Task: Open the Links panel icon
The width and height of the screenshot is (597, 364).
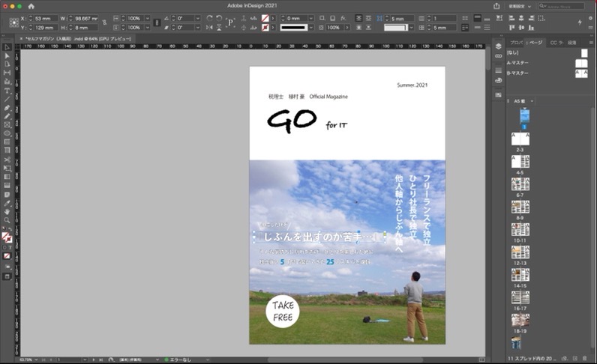Action: [x=499, y=56]
